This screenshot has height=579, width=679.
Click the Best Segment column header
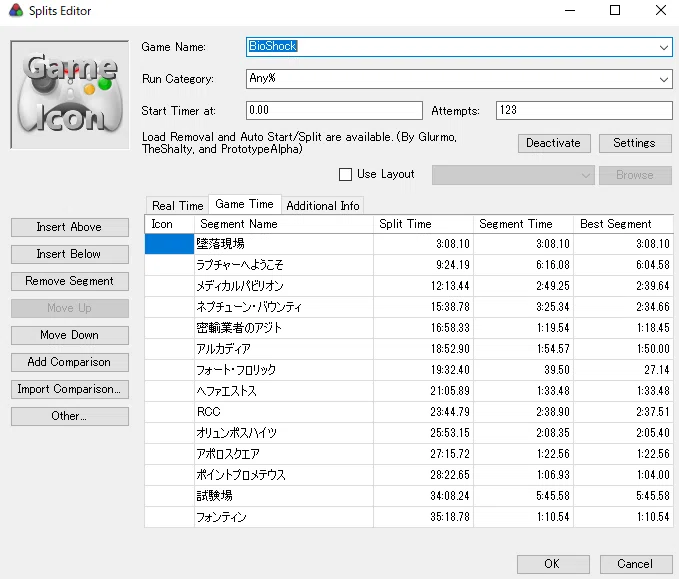(625, 224)
